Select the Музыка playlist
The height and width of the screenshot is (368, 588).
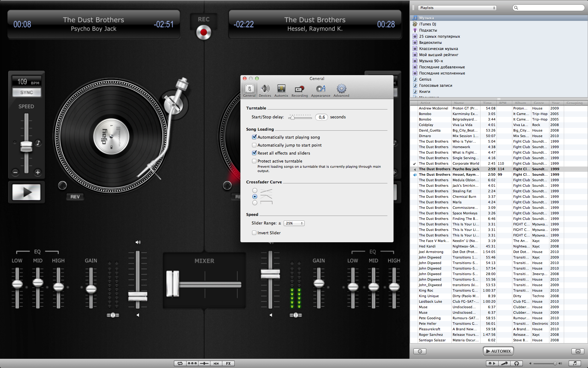[x=499, y=18]
